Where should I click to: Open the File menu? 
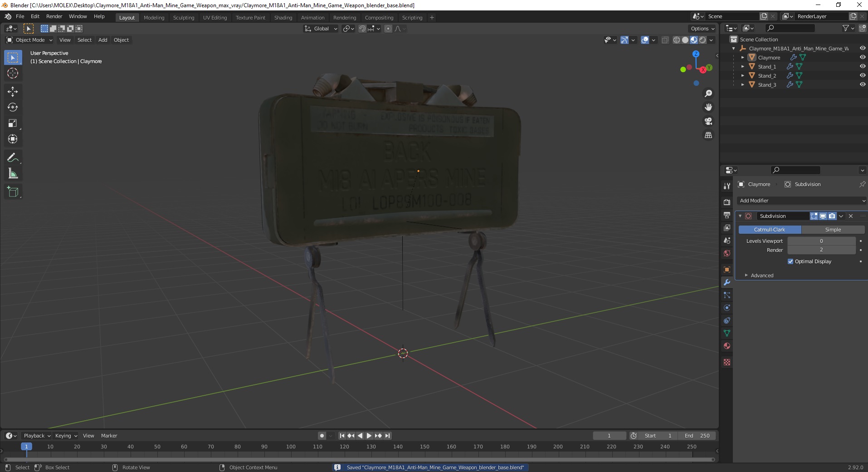coord(20,16)
